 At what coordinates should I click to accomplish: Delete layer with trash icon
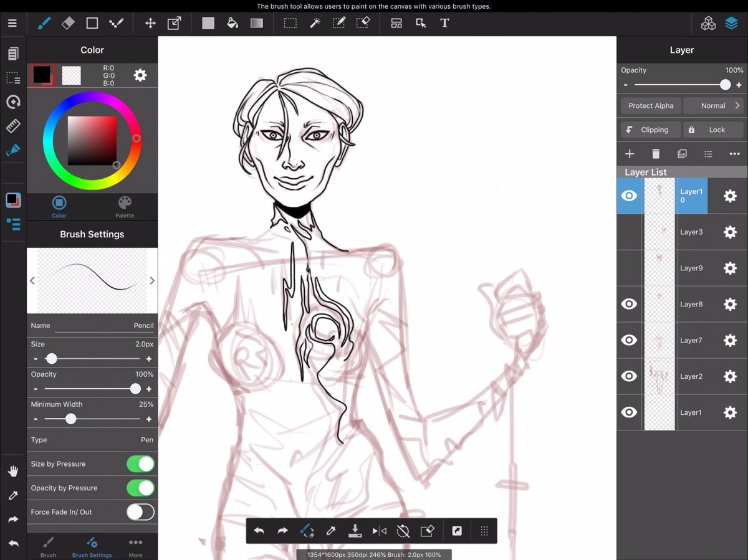(x=656, y=154)
